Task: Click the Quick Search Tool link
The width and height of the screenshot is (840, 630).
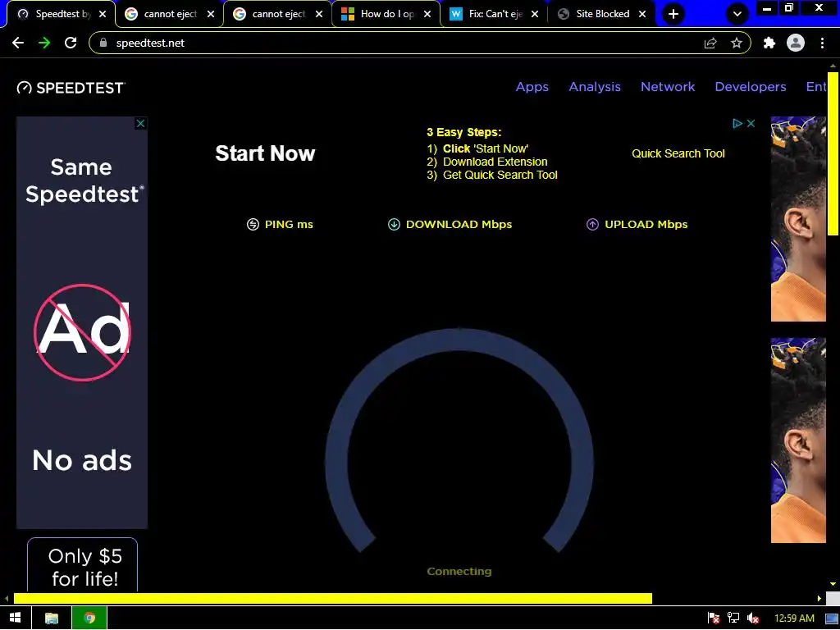Action: (678, 153)
